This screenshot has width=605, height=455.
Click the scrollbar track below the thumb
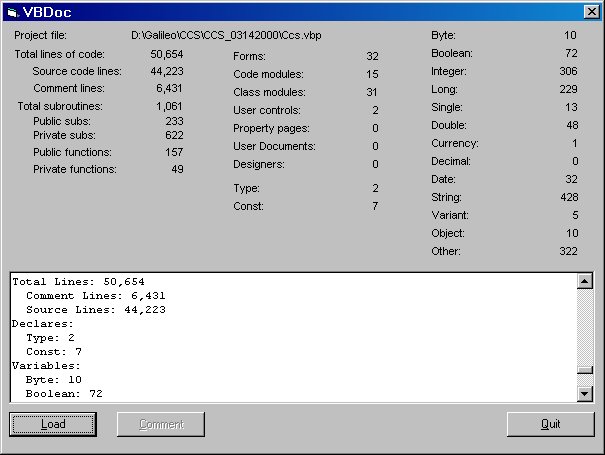(x=585, y=377)
